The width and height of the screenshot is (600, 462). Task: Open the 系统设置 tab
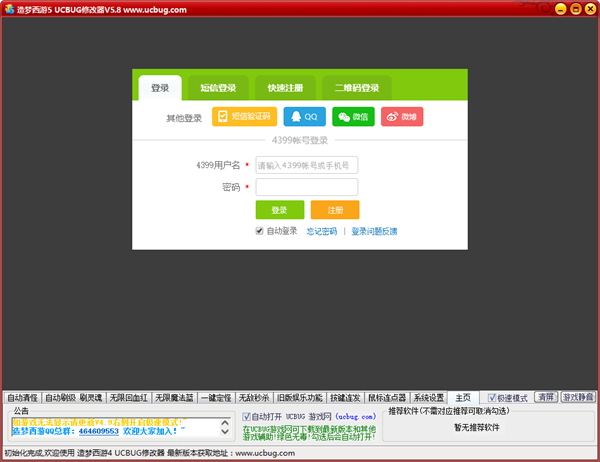[x=429, y=398]
